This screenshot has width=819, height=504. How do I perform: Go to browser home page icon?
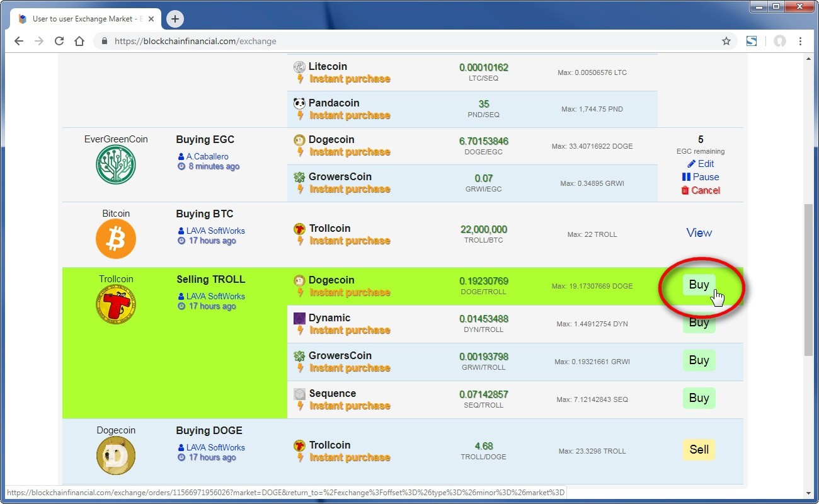coord(79,41)
